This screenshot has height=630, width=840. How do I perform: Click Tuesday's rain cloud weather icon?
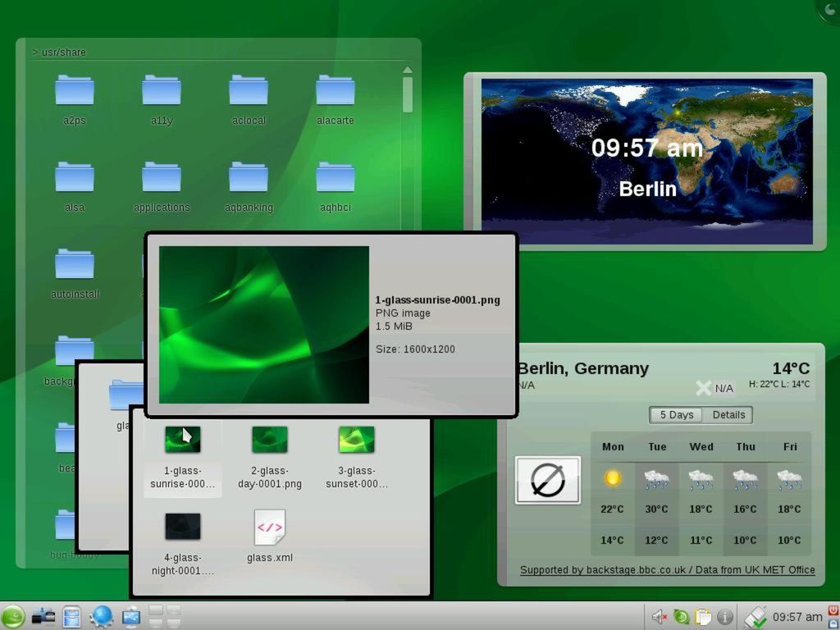click(656, 478)
